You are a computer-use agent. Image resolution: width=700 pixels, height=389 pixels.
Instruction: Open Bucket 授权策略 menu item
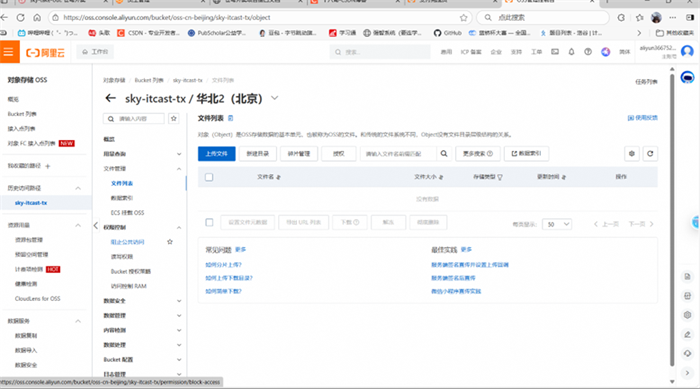[131, 272]
